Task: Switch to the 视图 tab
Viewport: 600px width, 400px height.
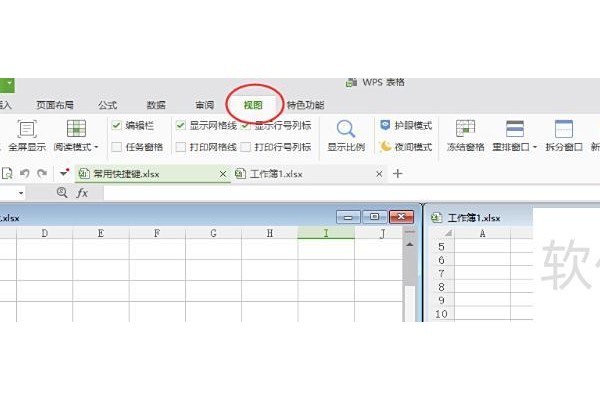Action: 253,105
